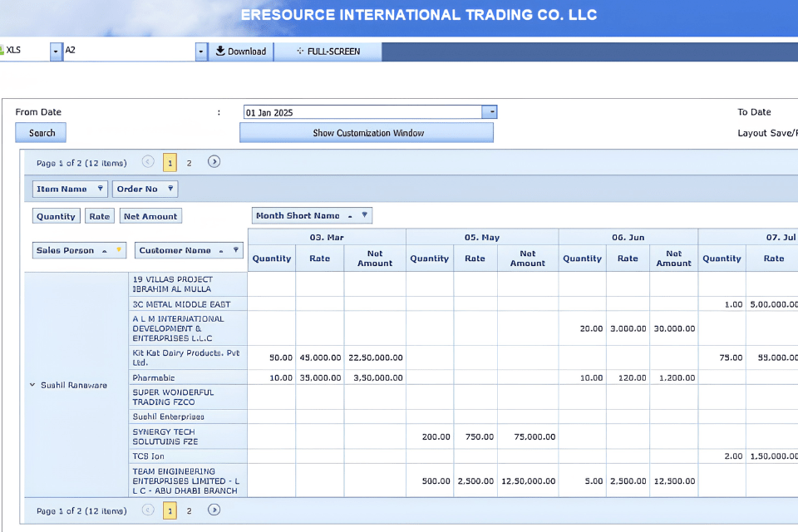
Task: Switch to FULL-SCREEN view
Action: coord(328,52)
